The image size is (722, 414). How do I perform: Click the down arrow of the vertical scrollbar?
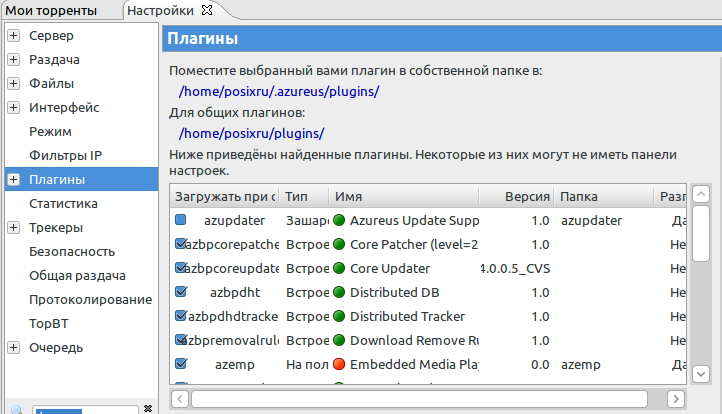point(701,373)
